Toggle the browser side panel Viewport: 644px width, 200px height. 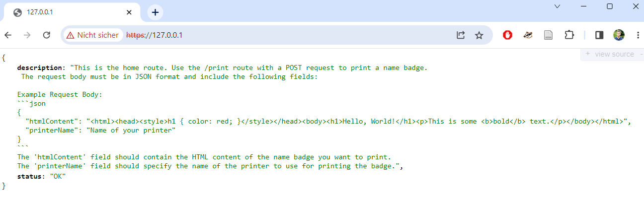(x=599, y=35)
